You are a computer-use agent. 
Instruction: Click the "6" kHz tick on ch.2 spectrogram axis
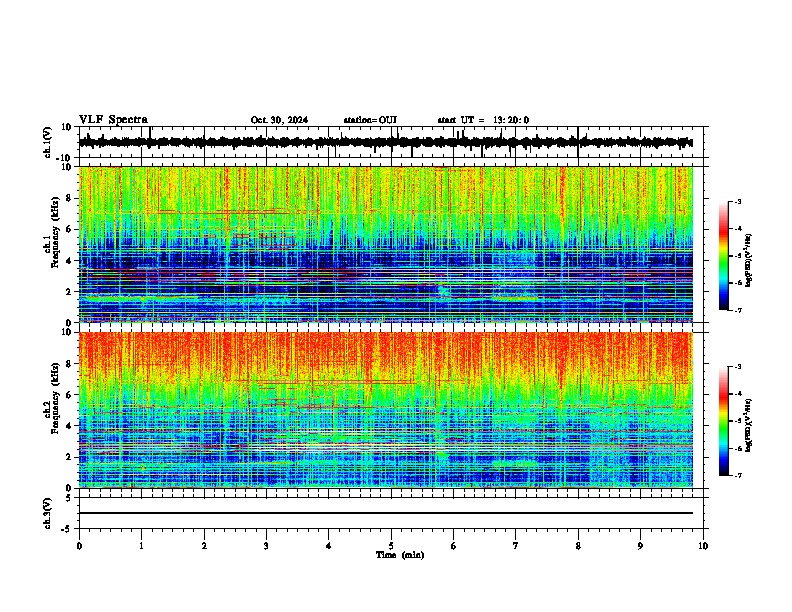point(70,394)
